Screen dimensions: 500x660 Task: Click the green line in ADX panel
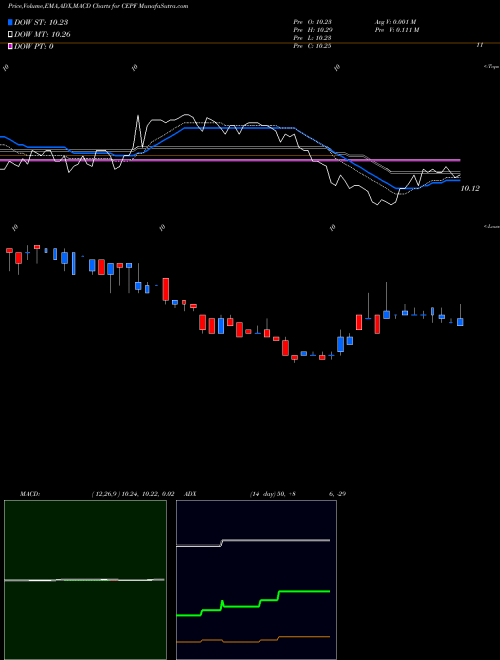coord(253,605)
